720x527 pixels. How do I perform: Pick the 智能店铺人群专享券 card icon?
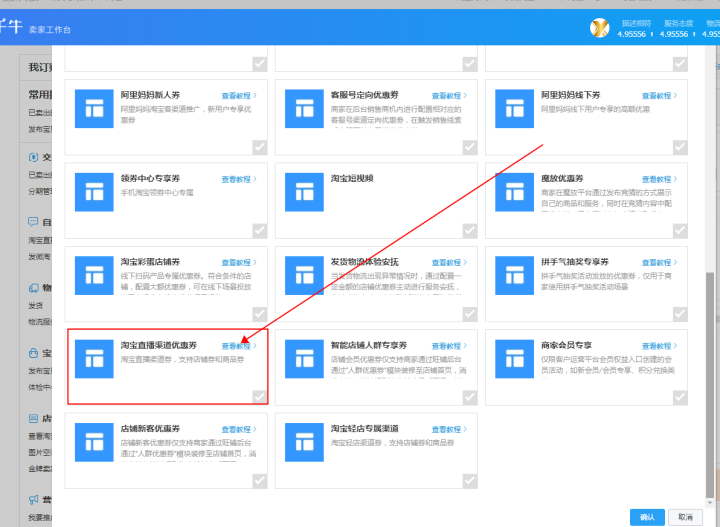pos(304,359)
